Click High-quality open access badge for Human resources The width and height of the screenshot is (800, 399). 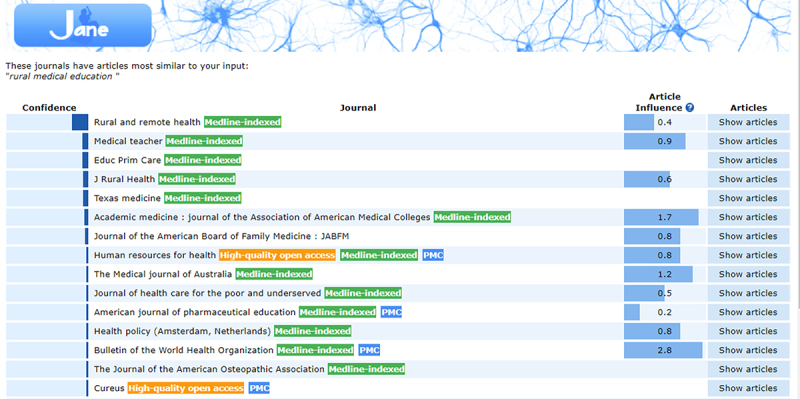tap(278, 255)
